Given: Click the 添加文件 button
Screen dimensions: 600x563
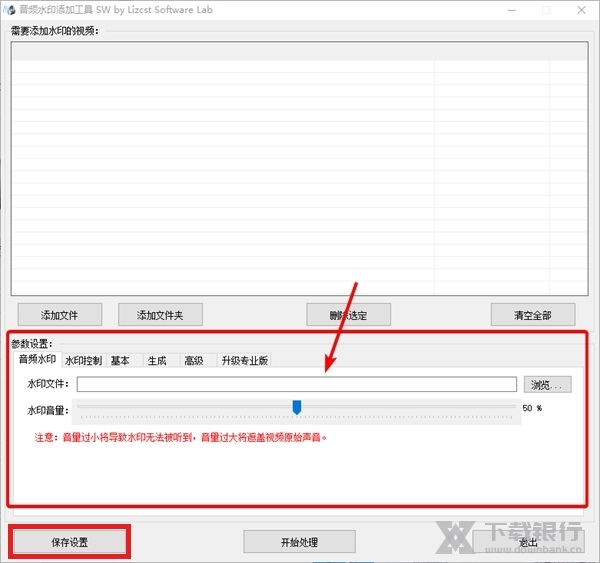Looking at the screenshot, I should (60, 315).
